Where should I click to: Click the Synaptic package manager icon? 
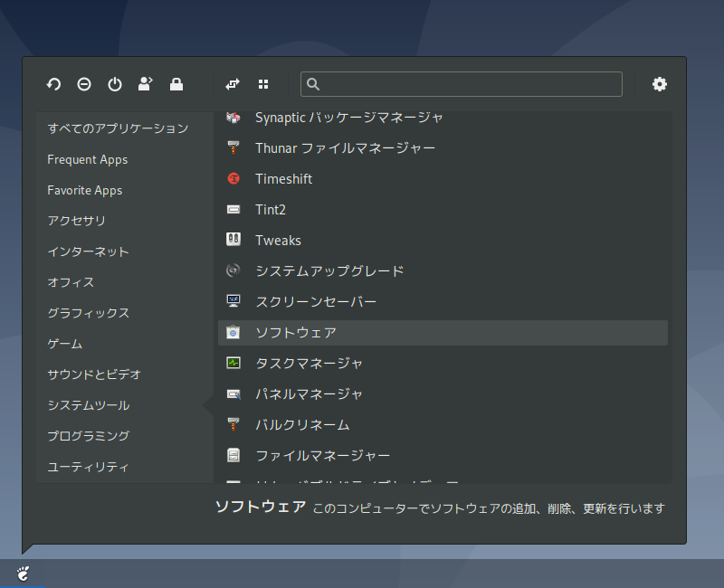pos(233,118)
